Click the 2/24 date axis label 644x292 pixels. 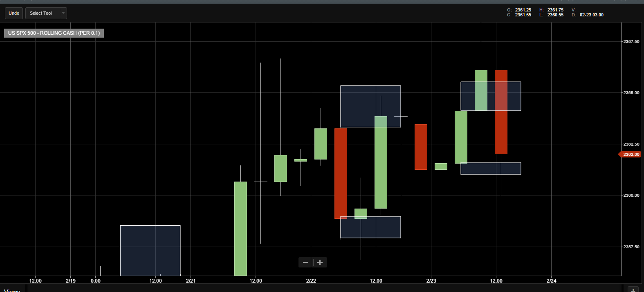click(x=551, y=281)
